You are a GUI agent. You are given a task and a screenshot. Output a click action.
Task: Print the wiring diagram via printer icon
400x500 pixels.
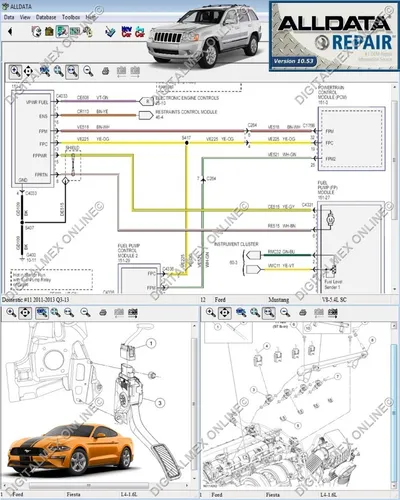[x=105, y=71]
